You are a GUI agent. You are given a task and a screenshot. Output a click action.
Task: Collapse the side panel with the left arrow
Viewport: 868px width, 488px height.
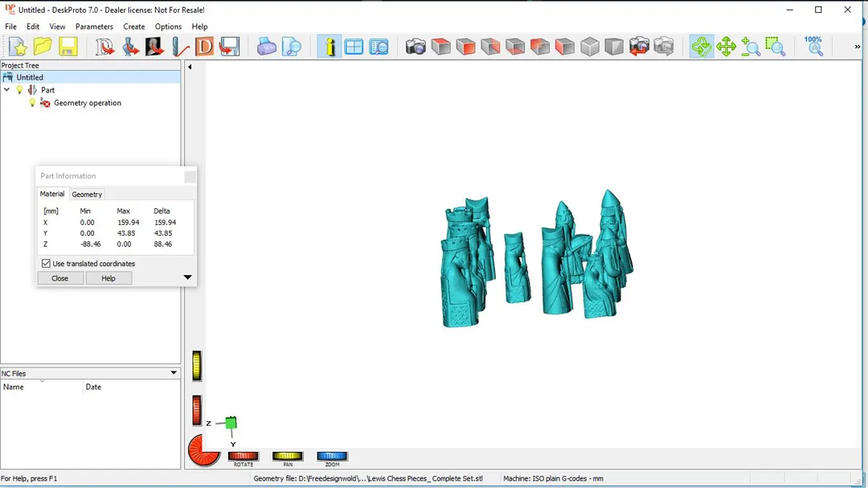[190, 67]
